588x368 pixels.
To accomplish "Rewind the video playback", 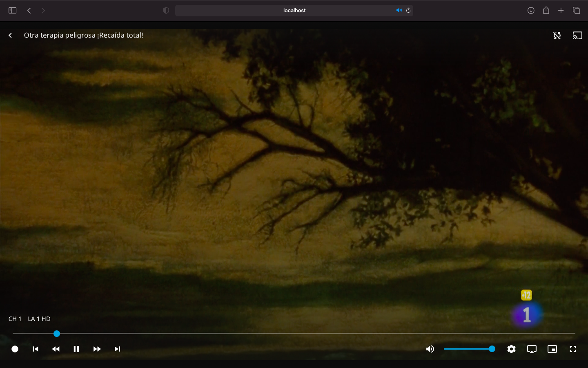I will pos(56,349).
